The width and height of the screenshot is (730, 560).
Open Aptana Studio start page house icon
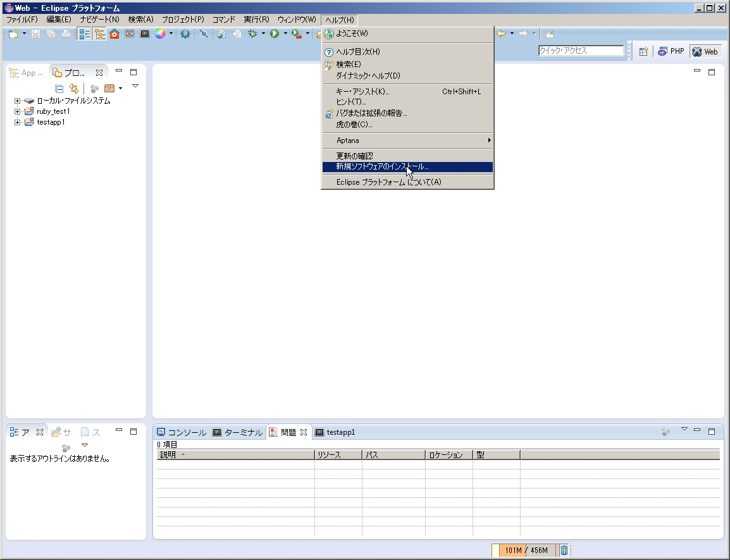tap(114, 34)
